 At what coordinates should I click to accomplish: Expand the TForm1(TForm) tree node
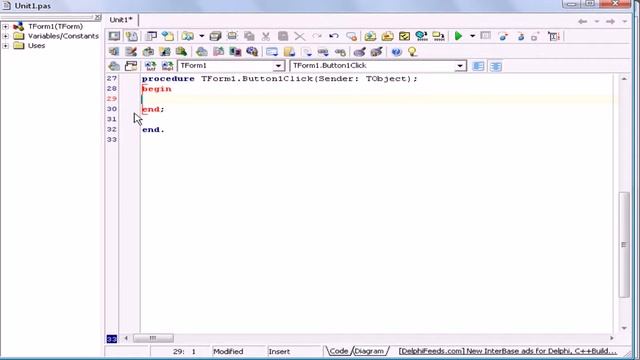[6, 27]
